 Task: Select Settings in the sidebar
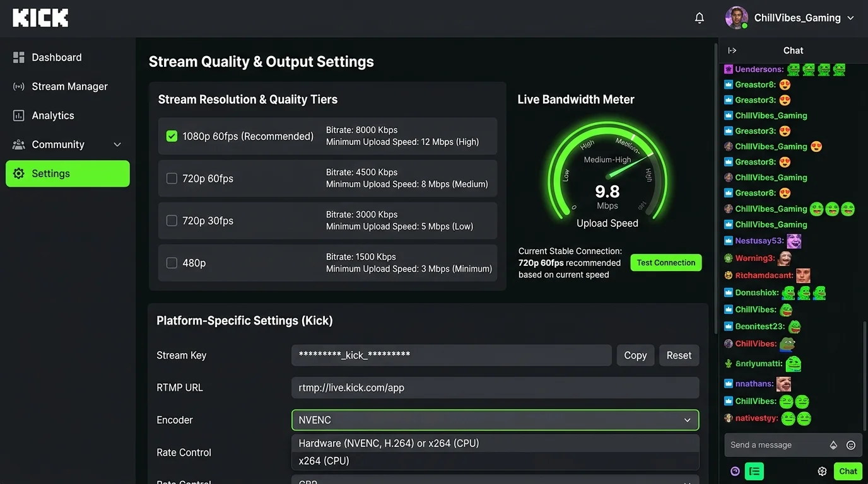coord(67,173)
